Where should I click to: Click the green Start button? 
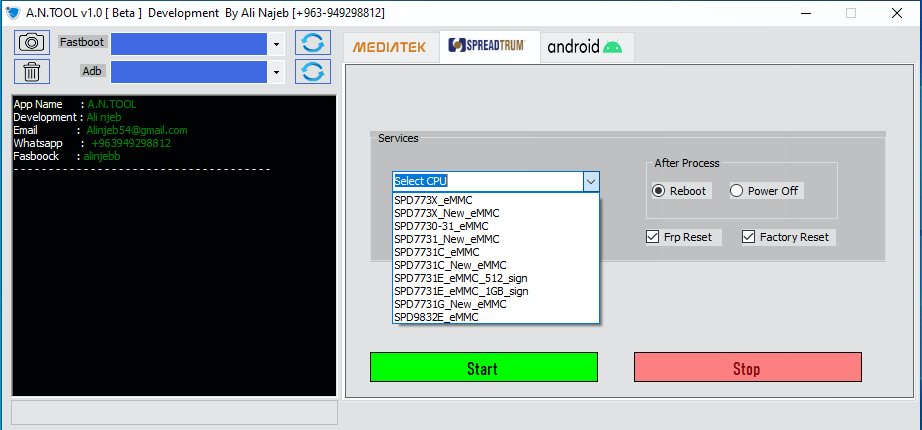483,368
